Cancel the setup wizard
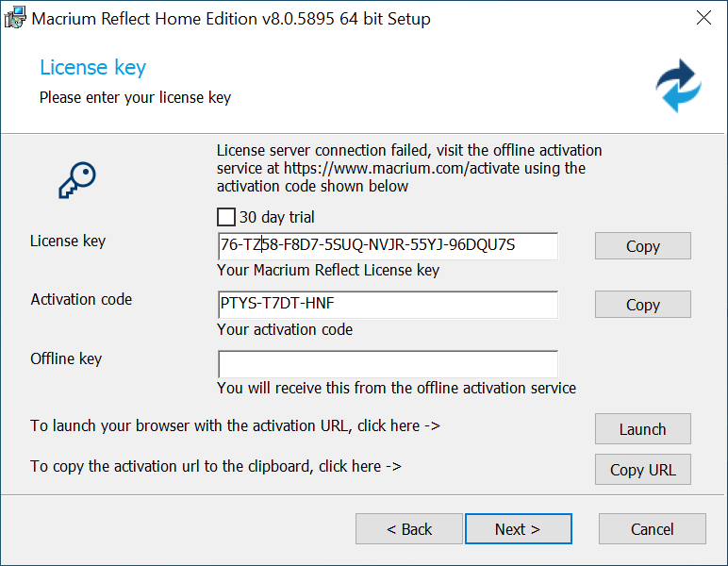Viewport: 728px width, 566px height. coord(652,529)
